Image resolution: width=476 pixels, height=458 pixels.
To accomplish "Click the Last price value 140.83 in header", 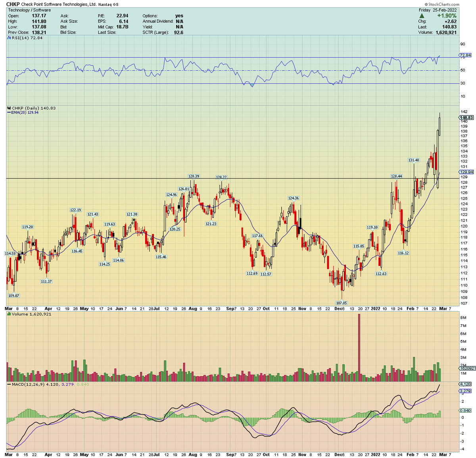I will coord(449,27).
